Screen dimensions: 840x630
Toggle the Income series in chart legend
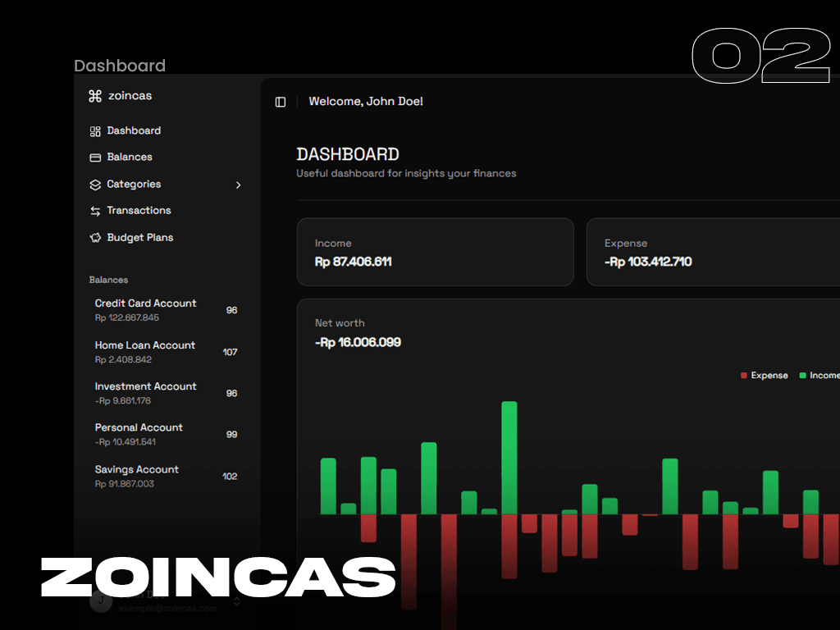[819, 375]
